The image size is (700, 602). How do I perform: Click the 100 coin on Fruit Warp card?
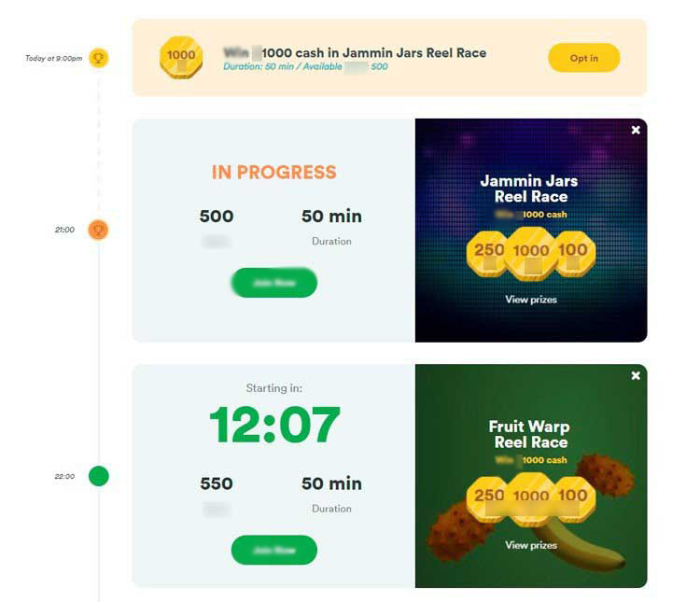[572, 497]
